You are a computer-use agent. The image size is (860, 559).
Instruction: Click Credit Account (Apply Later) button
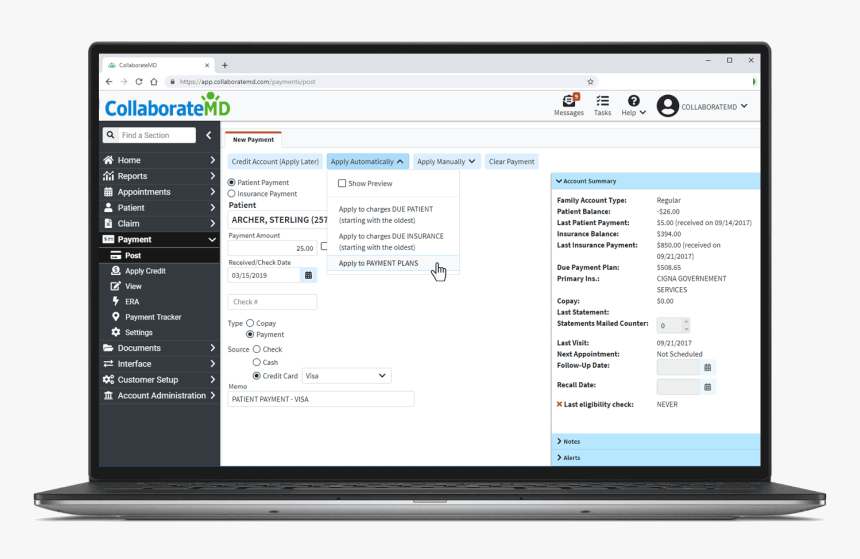pos(275,161)
